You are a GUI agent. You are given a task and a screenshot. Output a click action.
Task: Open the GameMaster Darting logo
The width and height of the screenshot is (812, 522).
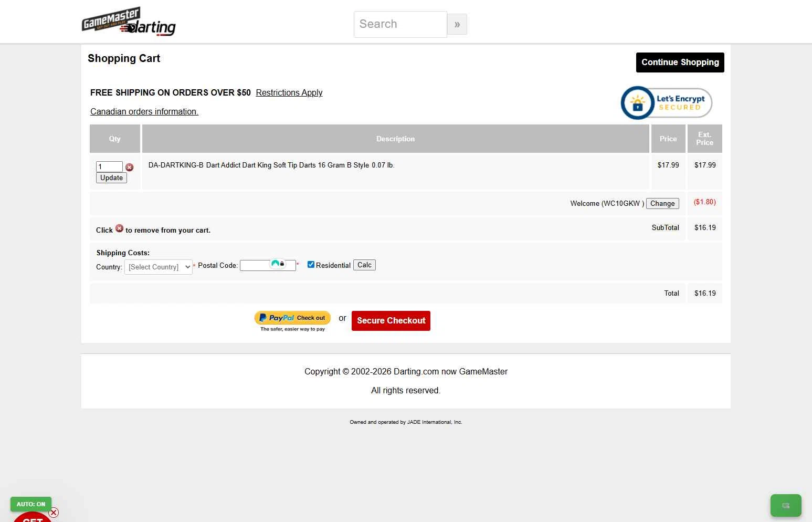coord(129,22)
